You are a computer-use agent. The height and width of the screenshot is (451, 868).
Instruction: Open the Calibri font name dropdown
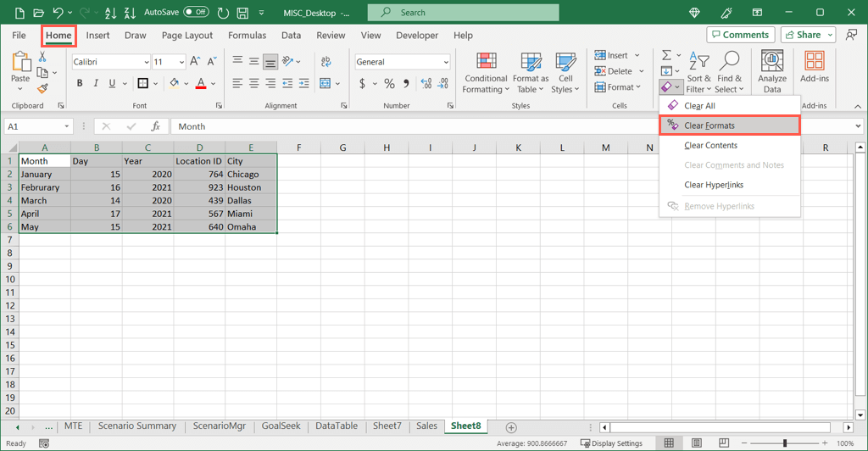(x=146, y=62)
